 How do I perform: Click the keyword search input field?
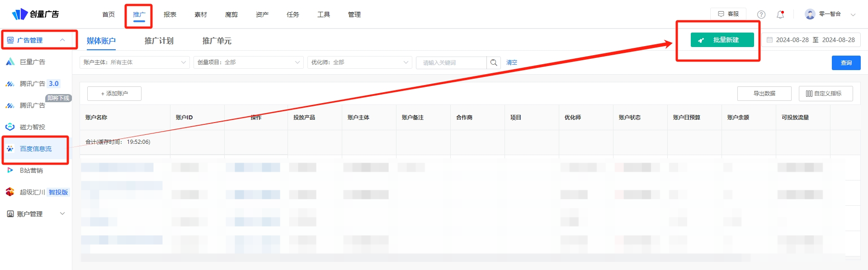coord(451,62)
